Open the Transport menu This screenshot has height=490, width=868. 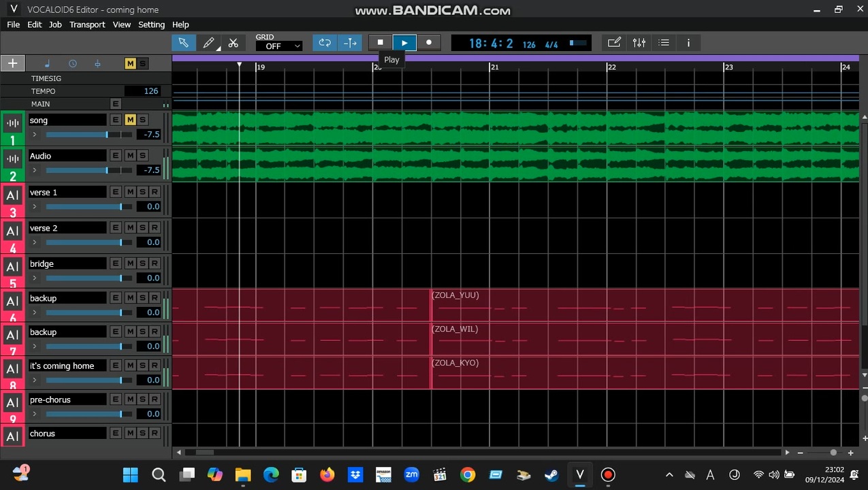coord(87,24)
